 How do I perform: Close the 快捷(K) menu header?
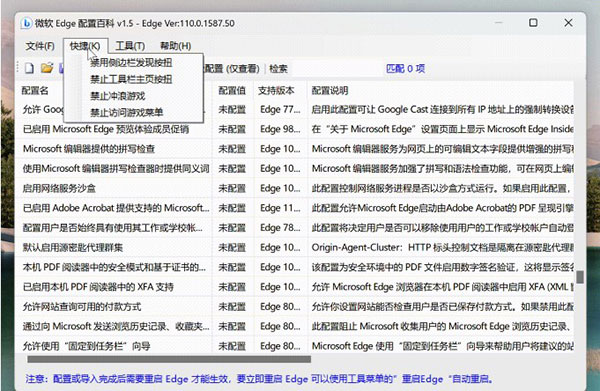tap(85, 46)
